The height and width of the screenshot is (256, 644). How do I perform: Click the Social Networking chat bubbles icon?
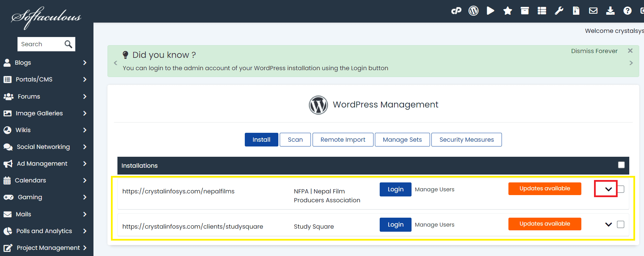click(x=8, y=147)
